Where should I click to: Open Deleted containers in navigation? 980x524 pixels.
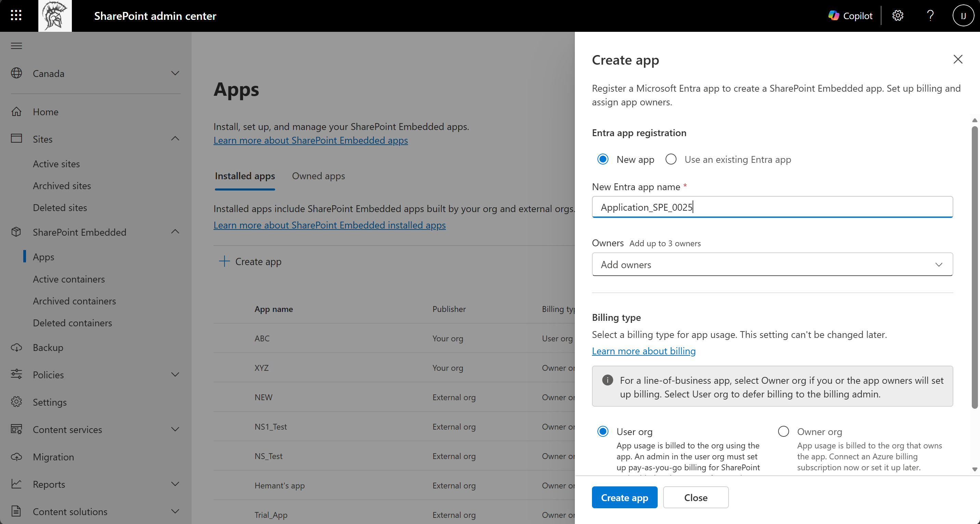point(72,323)
